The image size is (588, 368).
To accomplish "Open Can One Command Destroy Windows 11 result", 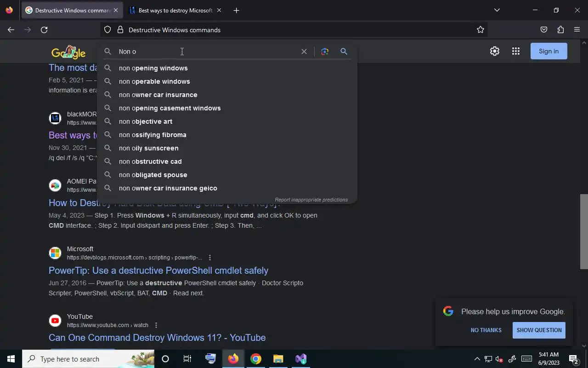I will pyautogui.click(x=157, y=338).
